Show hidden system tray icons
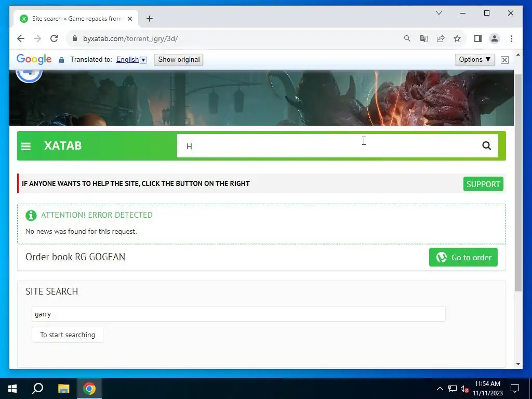Screen dimensions: 532x399 [x=440, y=389]
